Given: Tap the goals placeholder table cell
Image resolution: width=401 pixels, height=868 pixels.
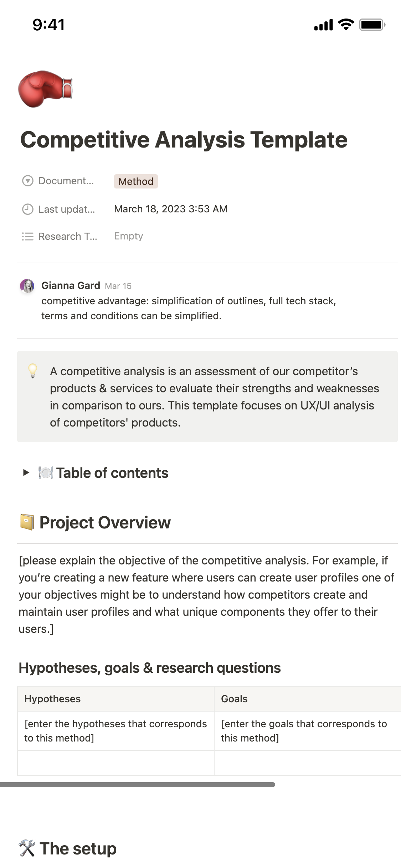Looking at the screenshot, I should 307,731.
